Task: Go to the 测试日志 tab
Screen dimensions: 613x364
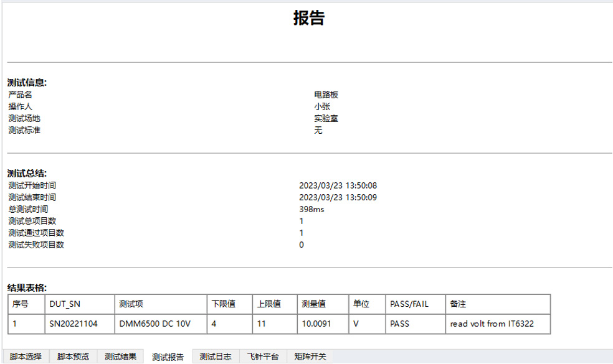Action: point(216,357)
